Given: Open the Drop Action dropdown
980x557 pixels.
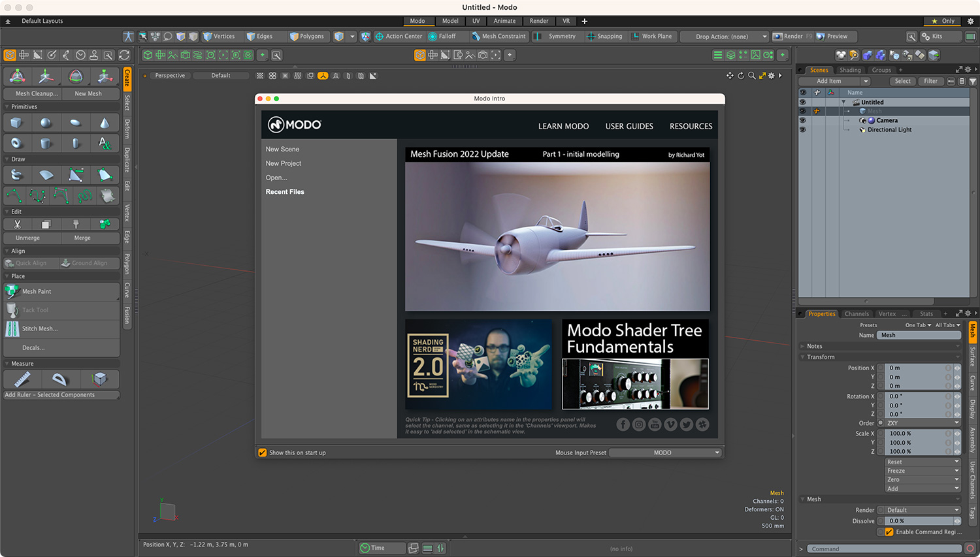Looking at the screenshot, I should 724,36.
